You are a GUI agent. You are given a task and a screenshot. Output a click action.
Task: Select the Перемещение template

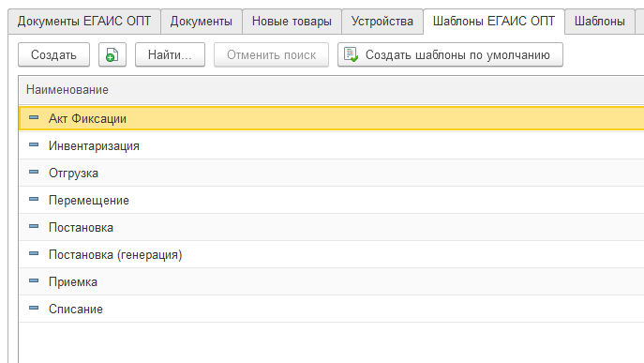[x=89, y=200]
